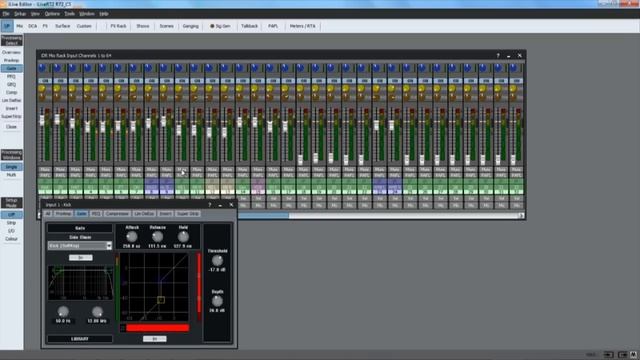The width and height of the screenshot is (640, 360).
Task: Click the first channel's blue gain knob
Action: tap(42, 68)
